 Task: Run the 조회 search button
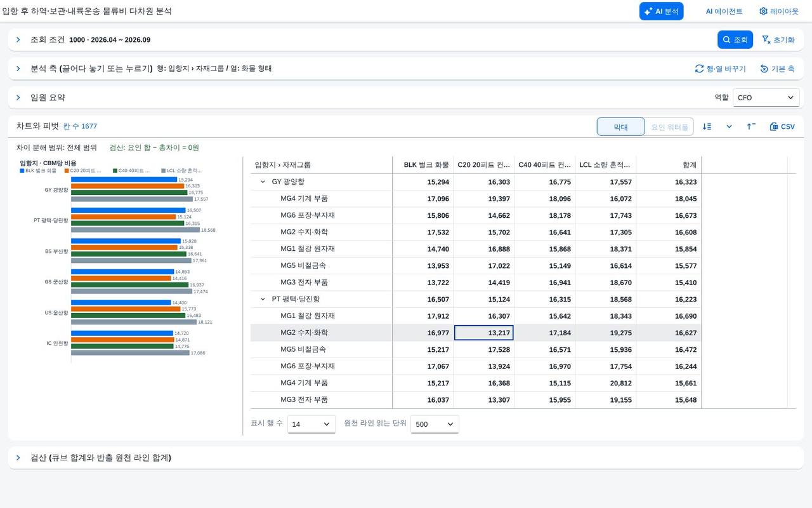pyautogui.click(x=735, y=39)
